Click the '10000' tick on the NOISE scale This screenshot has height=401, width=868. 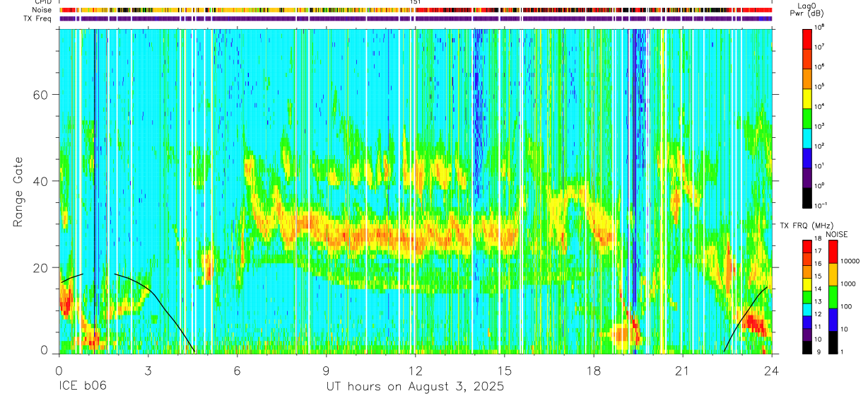click(x=850, y=261)
